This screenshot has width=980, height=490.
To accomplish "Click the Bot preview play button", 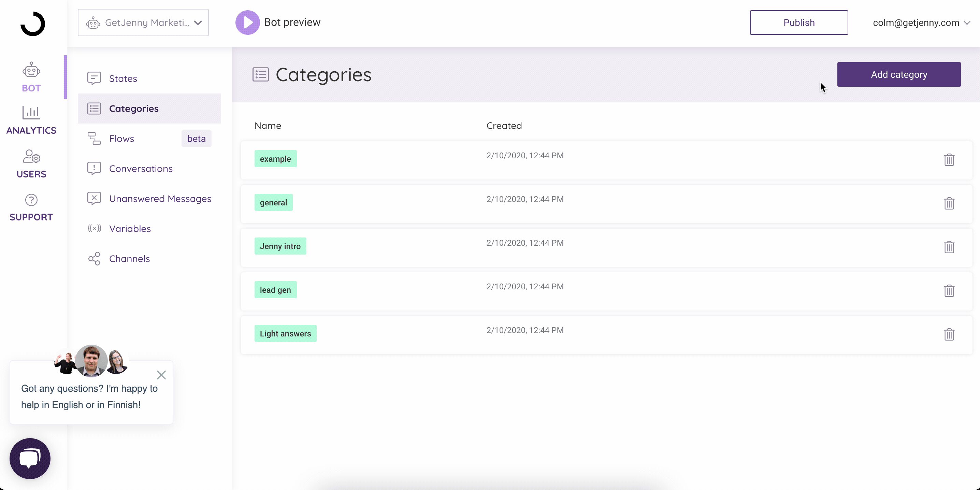I will click(247, 23).
